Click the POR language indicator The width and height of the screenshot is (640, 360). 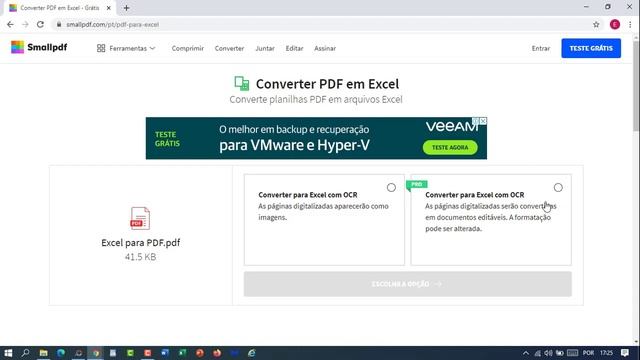point(588,353)
